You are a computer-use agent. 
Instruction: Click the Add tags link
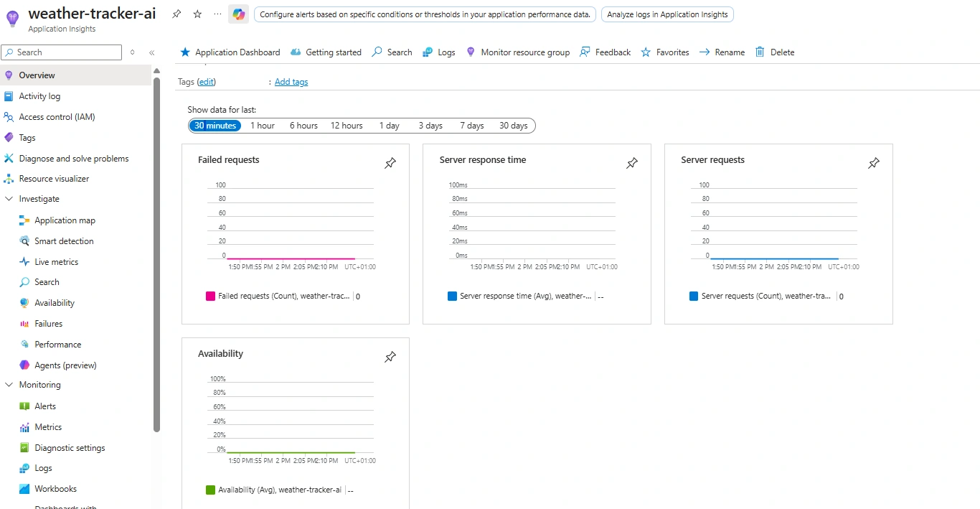coord(291,82)
